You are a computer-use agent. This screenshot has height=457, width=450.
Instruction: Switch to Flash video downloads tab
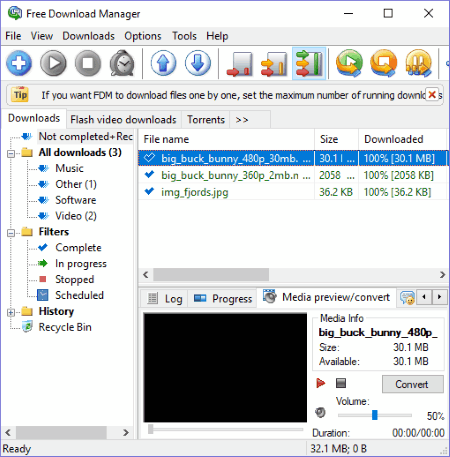point(123,119)
